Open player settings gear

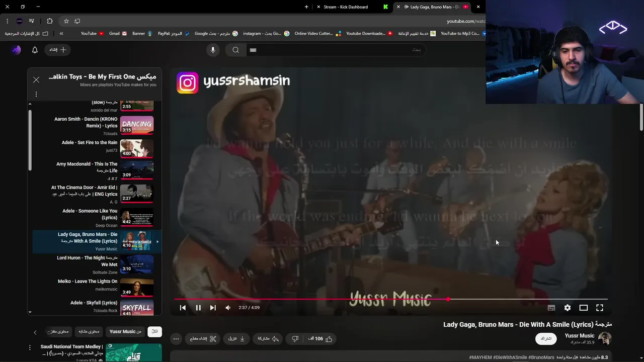[568, 308]
